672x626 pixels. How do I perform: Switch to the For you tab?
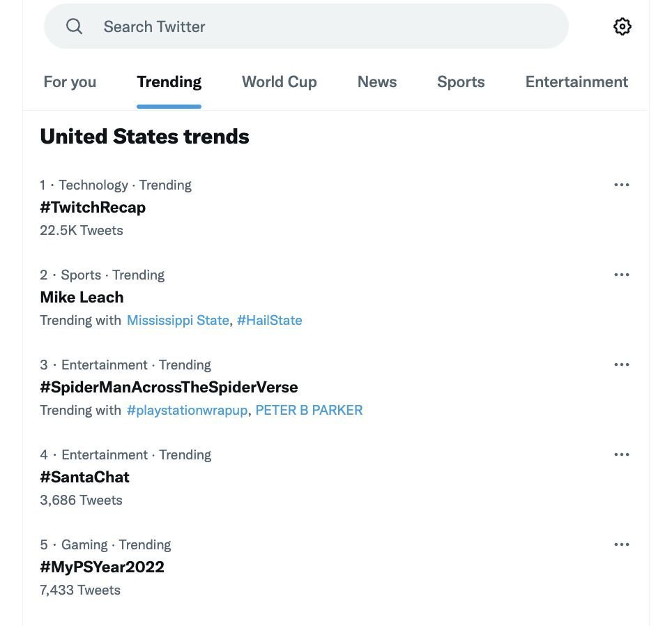[70, 82]
